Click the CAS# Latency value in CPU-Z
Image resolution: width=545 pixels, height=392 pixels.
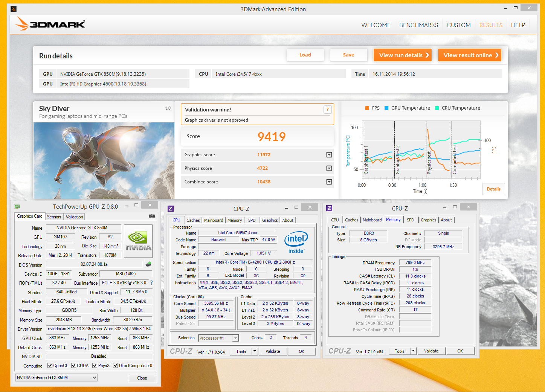pos(415,276)
